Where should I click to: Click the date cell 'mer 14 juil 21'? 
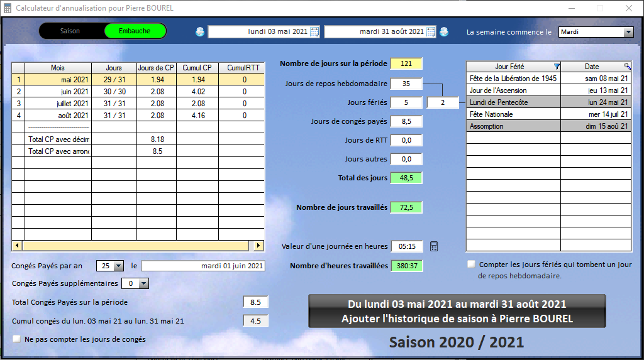click(x=596, y=114)
